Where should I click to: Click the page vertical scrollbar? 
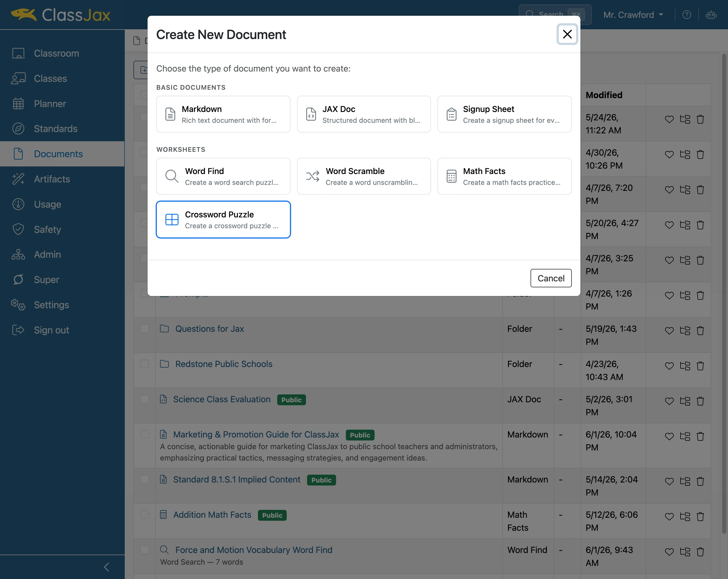click(724, 294)
